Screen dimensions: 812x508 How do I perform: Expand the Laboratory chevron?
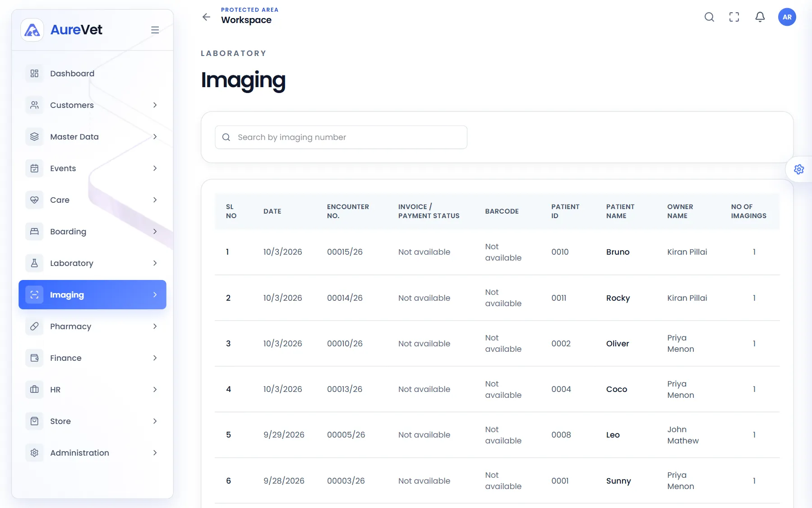155,263
